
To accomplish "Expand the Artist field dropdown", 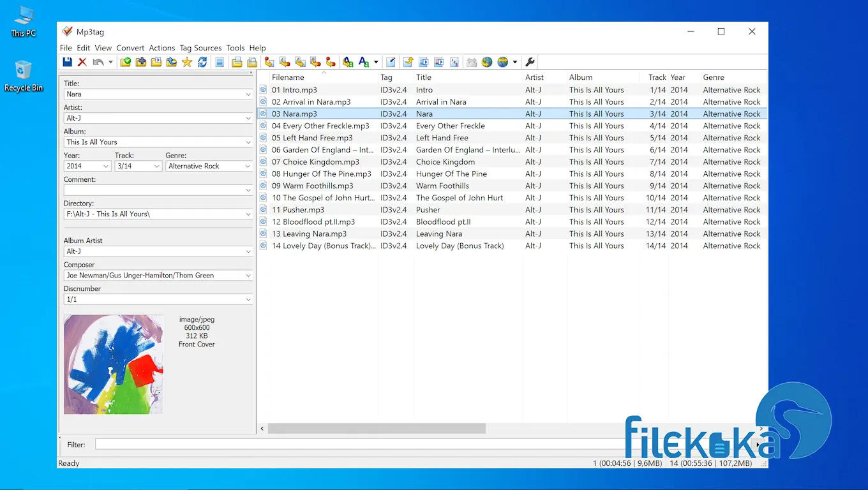I will pyautogui.click(x=248, y=119).
